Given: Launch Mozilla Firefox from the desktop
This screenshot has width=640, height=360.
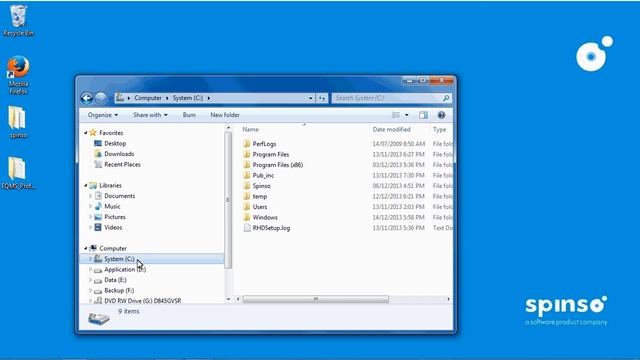Looking at the screenshot, I should tap(18, 75).
